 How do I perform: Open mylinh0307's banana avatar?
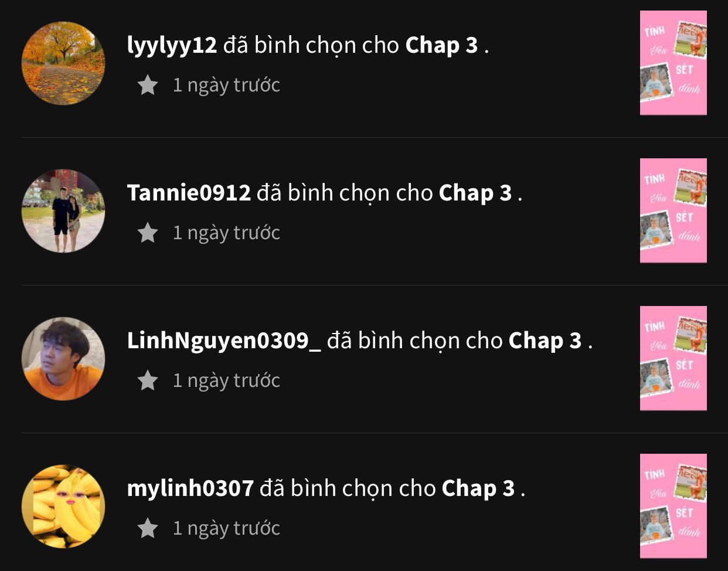(63, 507)
